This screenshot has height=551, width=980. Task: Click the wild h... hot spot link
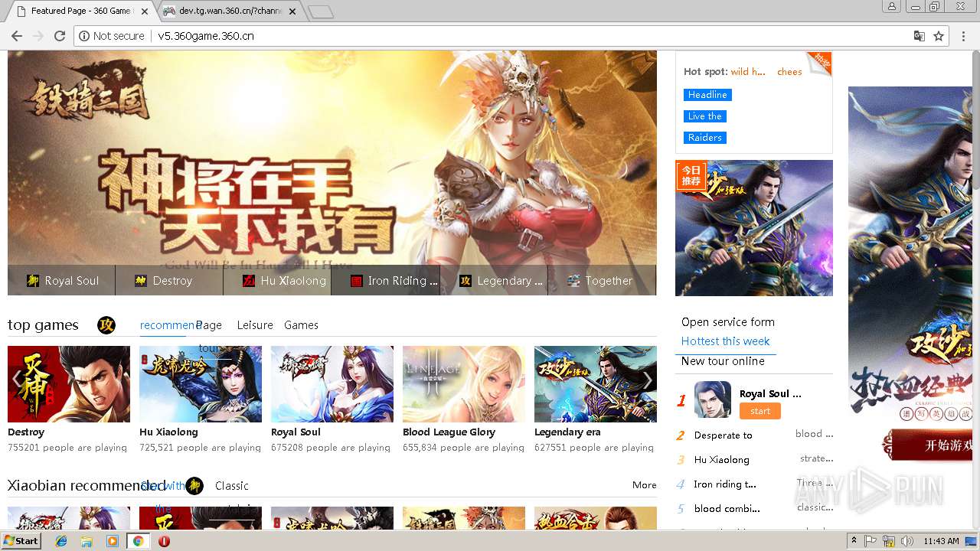748,72
